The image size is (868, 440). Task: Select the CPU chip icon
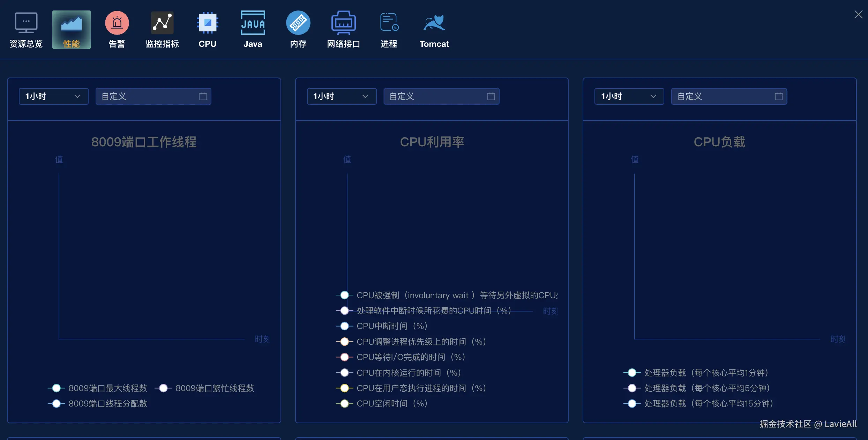click(208, 23)
